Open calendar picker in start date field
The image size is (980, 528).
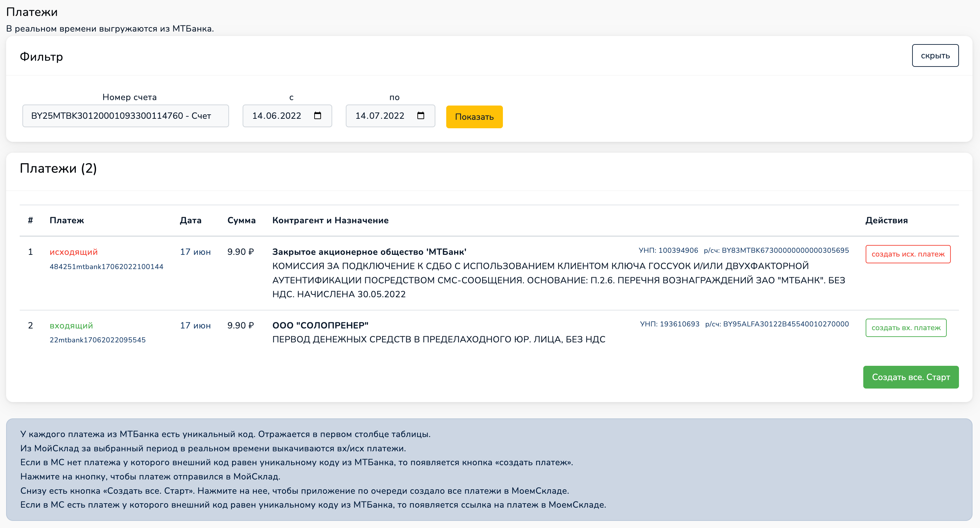318,116
